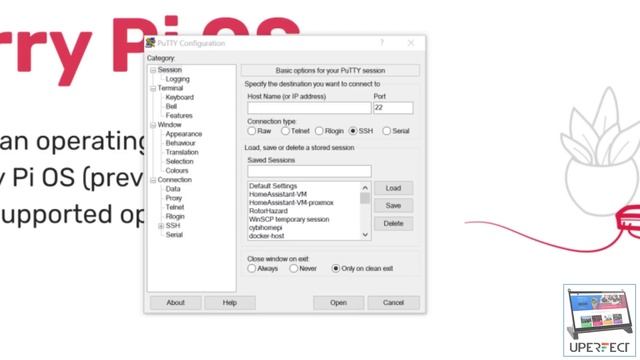Open Serial settings in category tree
Image resolution: width=640 pixels, height=360 pixels.
pos(174,235)
